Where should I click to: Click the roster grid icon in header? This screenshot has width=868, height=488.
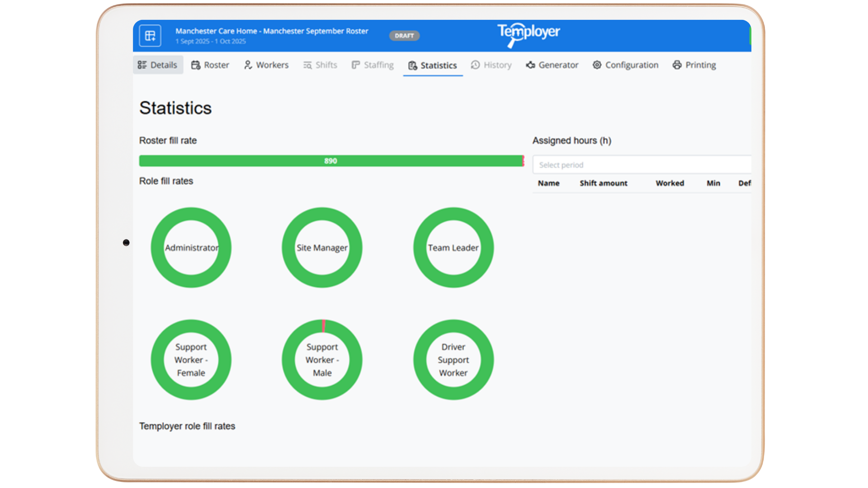(150, 36)
